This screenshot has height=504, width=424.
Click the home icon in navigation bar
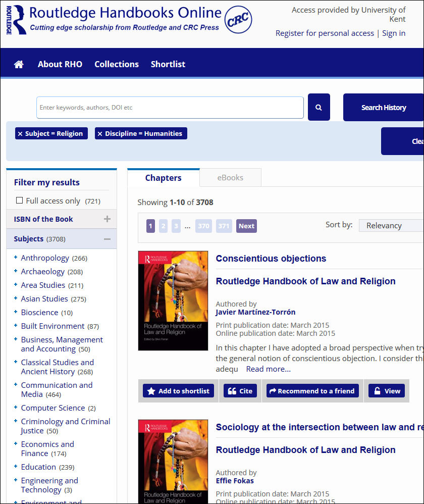click(x=19, y=64)
